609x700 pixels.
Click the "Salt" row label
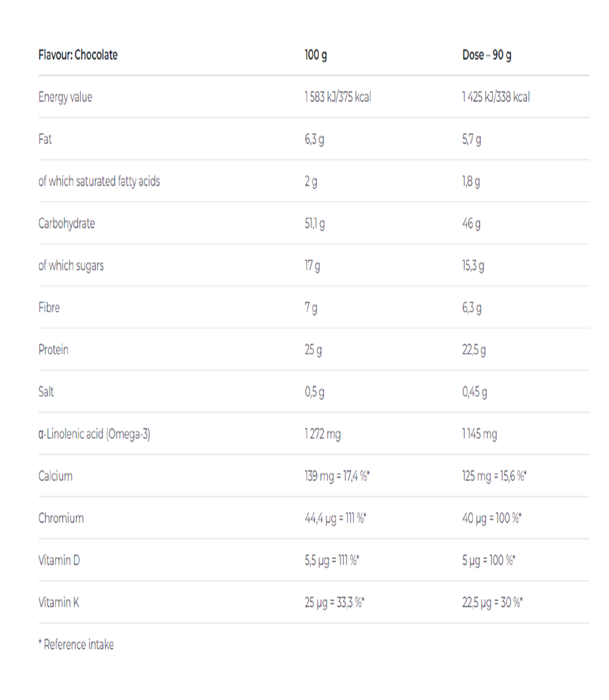(46, 392)
